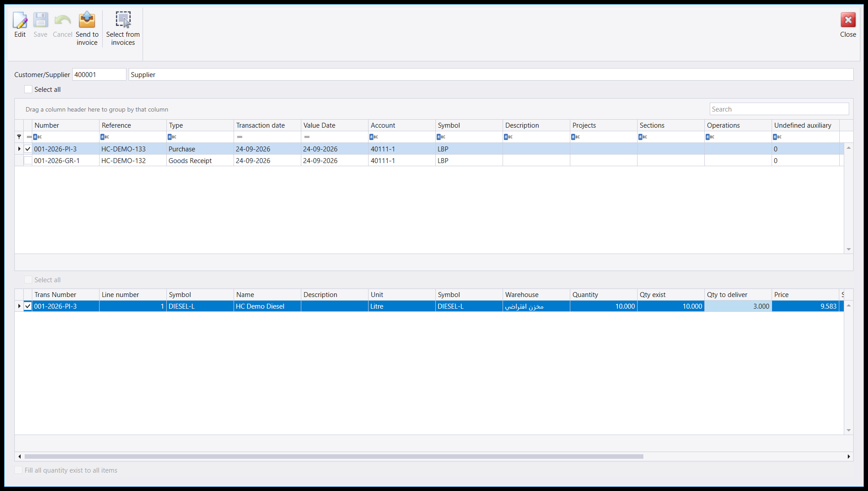The image size is (868, 491).
Task: Toggle the lower grid's Select all checkbox
Action: click(28, 280)
